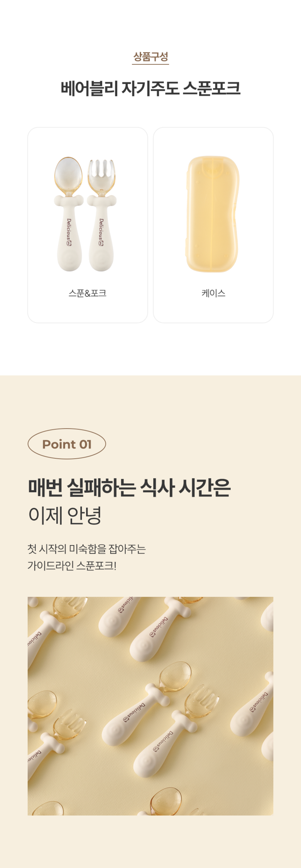Viewport: 301px width, 868px height.
Task: Click the 스푼&포크 caption label
Action: click(x=88, y=293)
